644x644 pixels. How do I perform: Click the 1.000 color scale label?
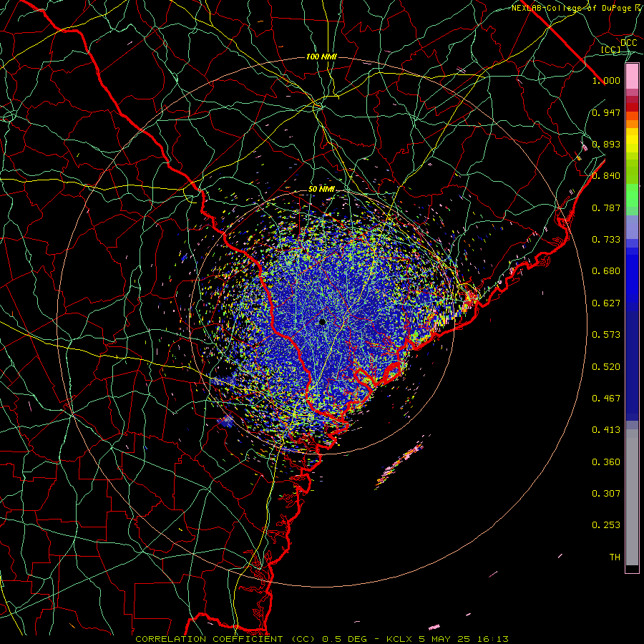(x=606, y=80)
